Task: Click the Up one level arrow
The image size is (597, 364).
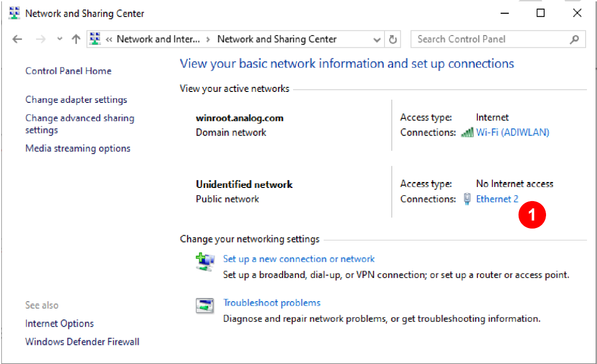Action: [76, 40]
